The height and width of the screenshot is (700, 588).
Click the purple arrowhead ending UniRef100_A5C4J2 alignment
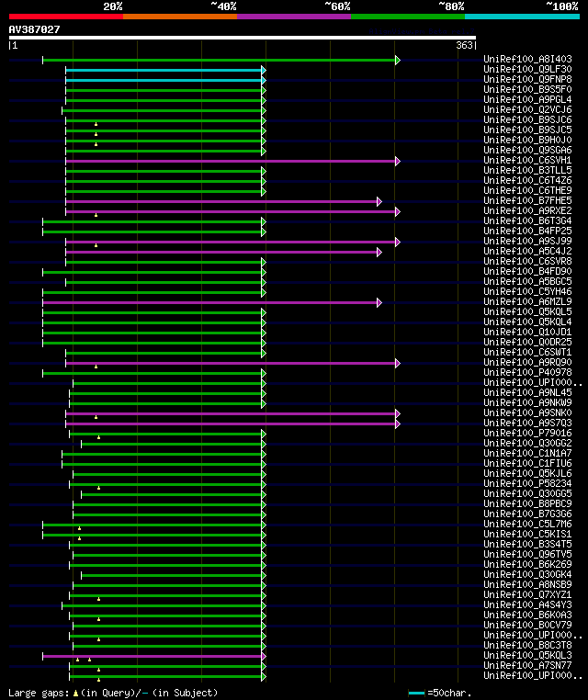pyautogui.click(x=379, y=253)
